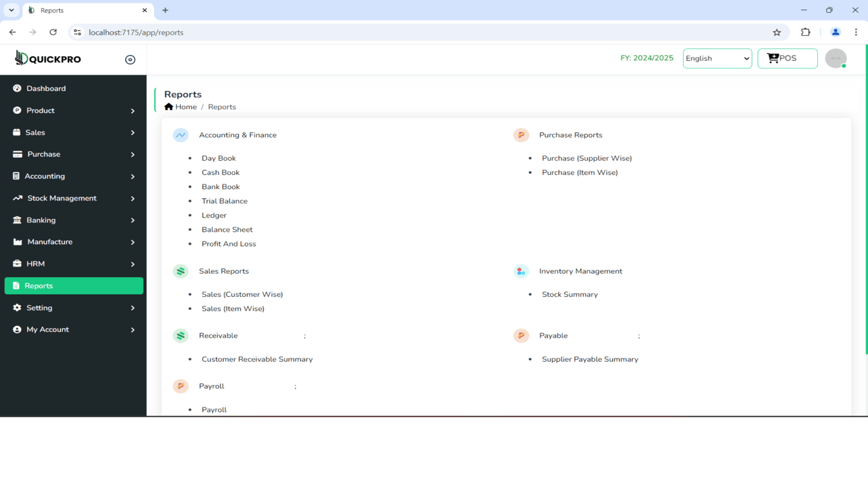The image size is (868, 488).
Task: Open the English language dropdown
Action: (x=717, y=58)
